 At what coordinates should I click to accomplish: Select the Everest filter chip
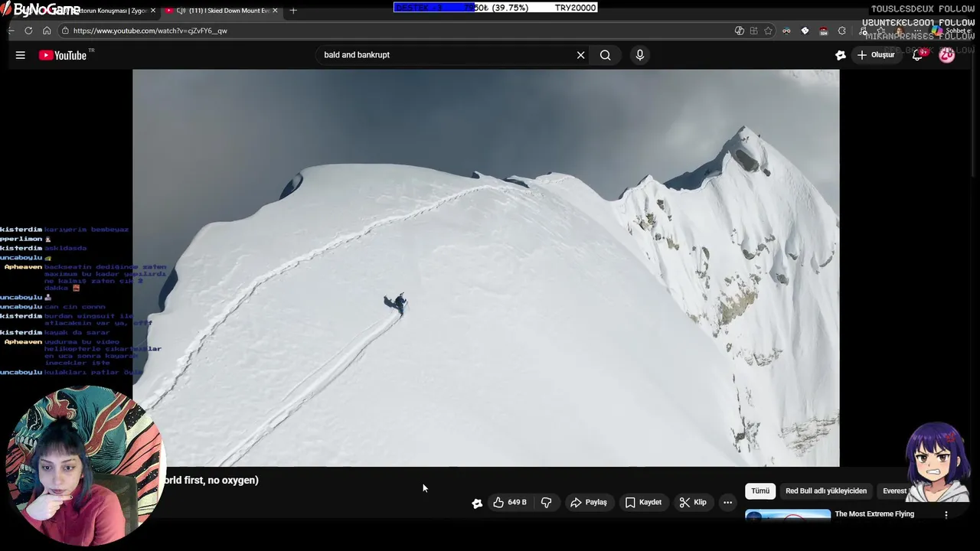[x=894, y=491]
